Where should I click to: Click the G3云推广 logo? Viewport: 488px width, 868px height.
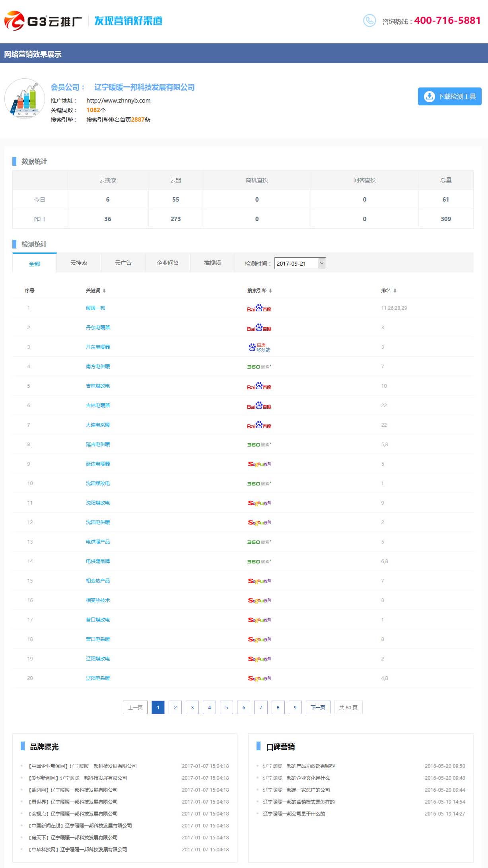tap(43, 21)
